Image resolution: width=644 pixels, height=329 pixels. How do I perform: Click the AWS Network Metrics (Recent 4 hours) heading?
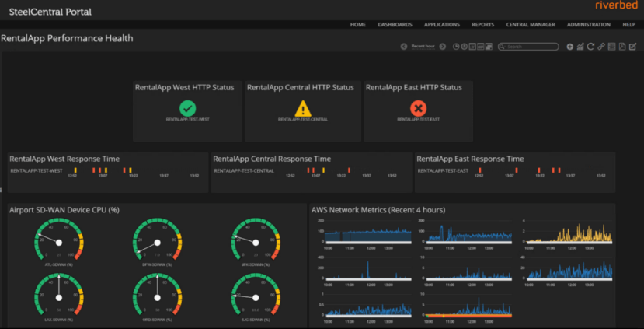pyautogui.click(x=378, y=210)
